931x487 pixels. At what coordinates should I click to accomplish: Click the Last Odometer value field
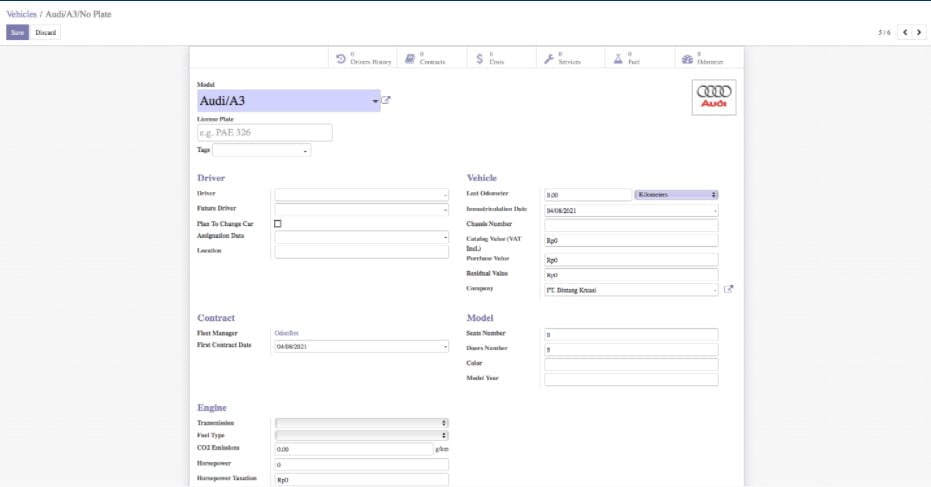pos(588,195)
